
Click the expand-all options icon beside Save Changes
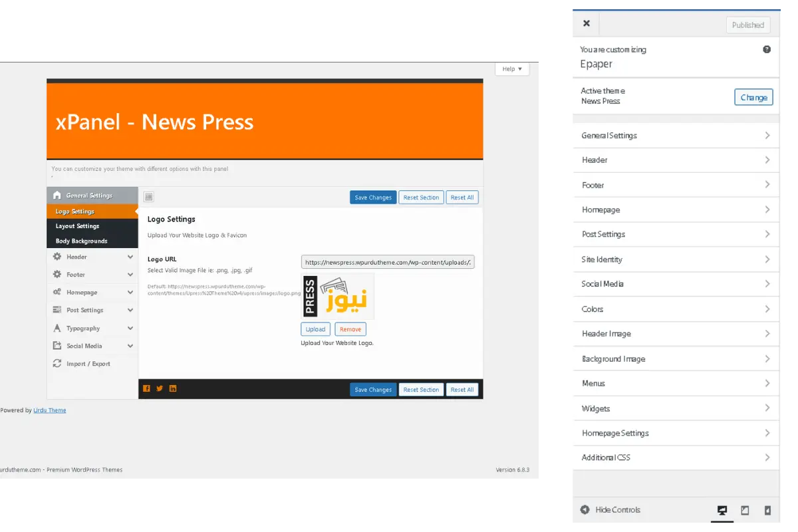pos(148,197)
